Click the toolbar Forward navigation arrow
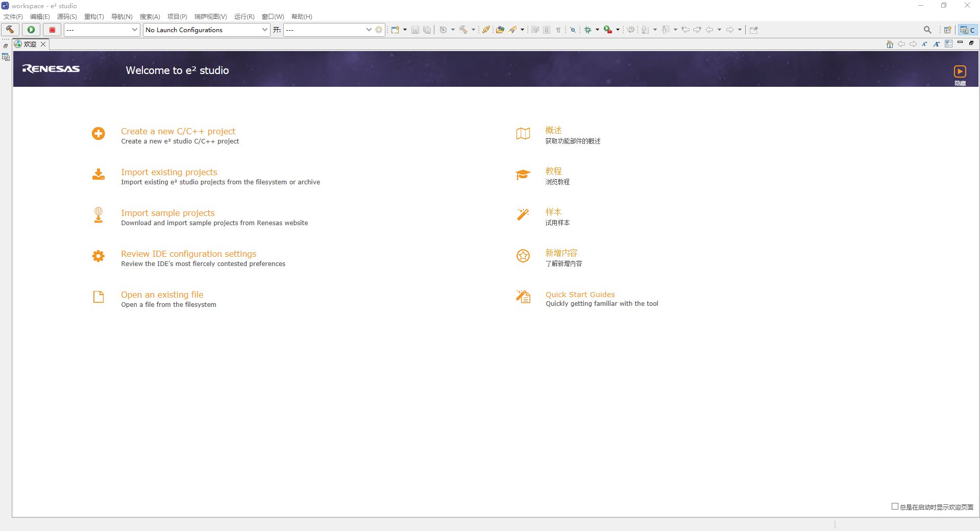The height and width of the screenshot is (531, 980). [730, 30]
